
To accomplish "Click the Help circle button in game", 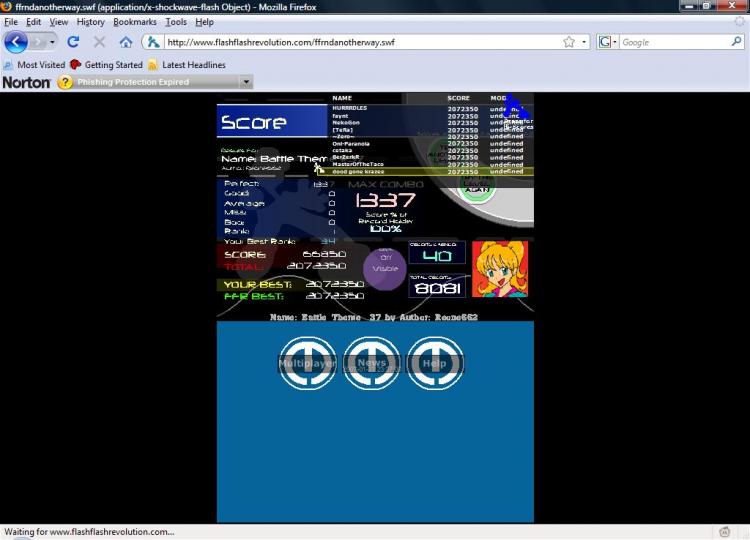I will click(x=434, y=364).
